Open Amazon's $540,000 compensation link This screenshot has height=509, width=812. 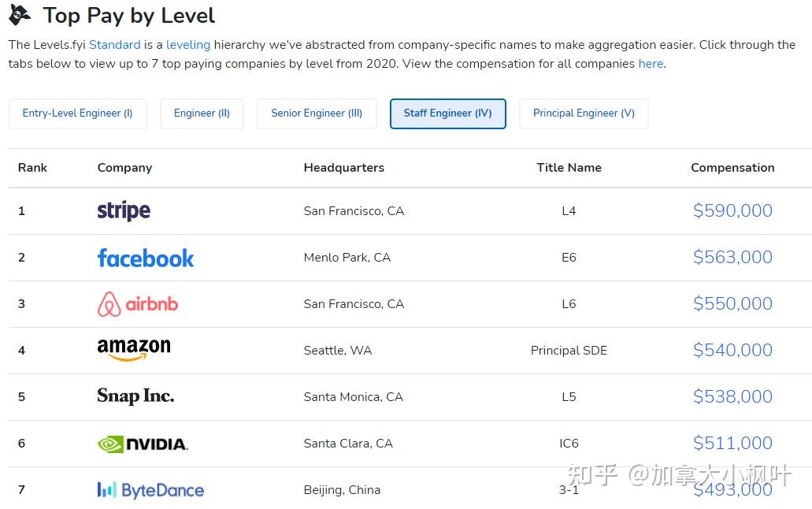click(x=732, y=350)
